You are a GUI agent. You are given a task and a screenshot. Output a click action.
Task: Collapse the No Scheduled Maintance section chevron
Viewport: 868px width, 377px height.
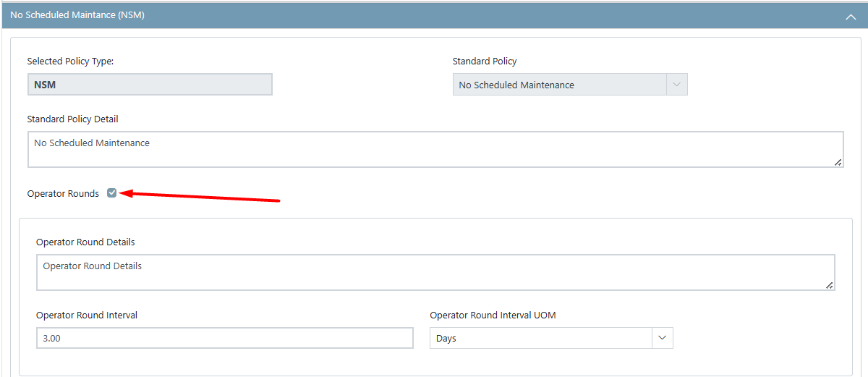[851, 16]
